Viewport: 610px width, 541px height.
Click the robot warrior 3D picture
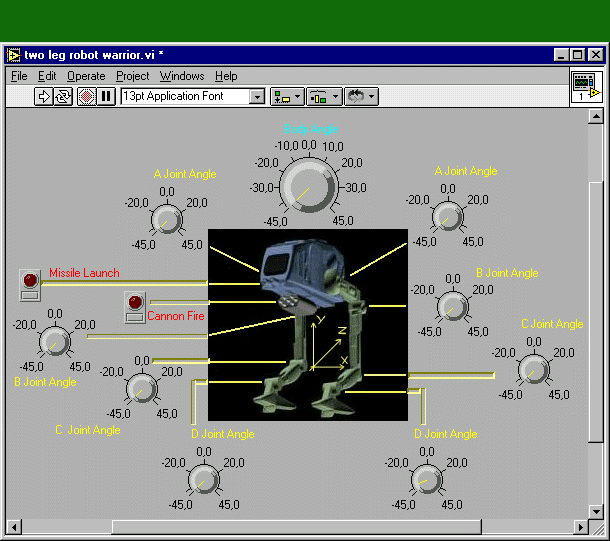[x=308, y=325]
